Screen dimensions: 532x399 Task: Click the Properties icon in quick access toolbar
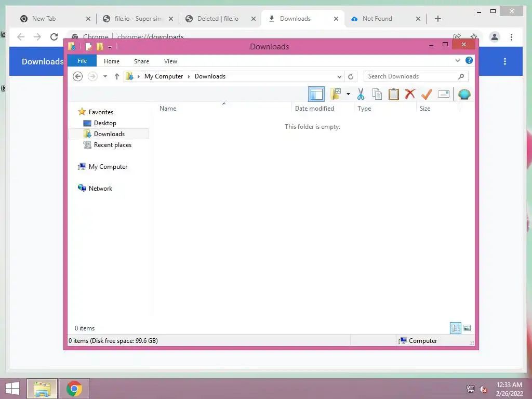(88, 46)
